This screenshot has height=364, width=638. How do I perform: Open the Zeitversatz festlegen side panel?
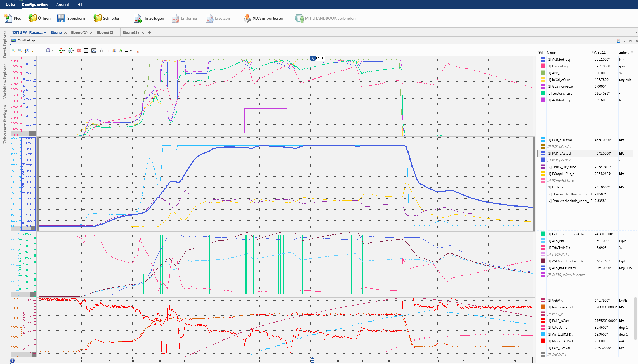click(5, 124)
